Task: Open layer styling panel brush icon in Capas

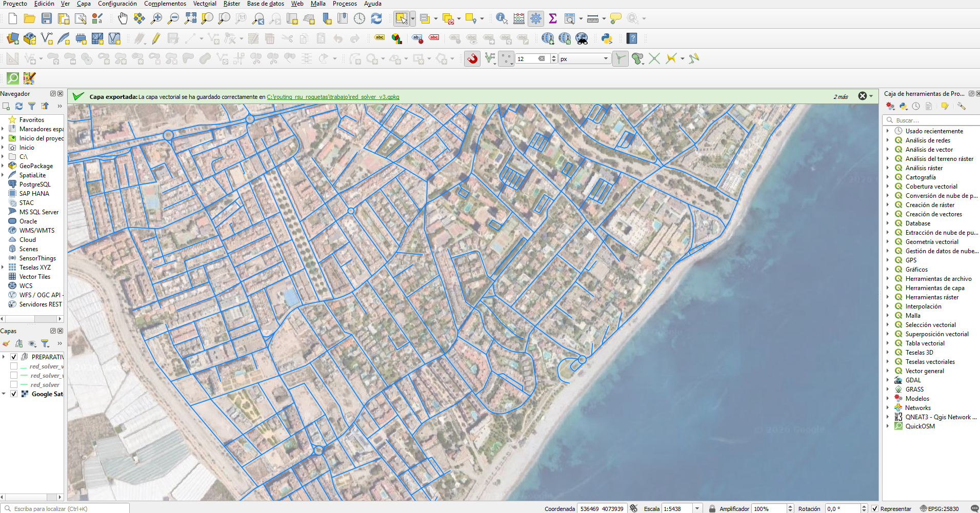Action: pos(6,343)
